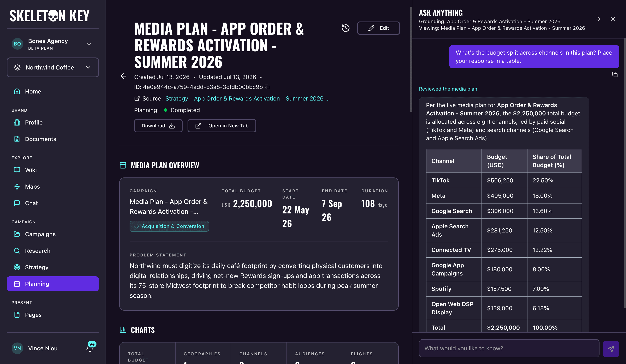Image resolution: width=626 pixels, height=364 pixels.
Task: Go to Research section
Action: click(x=53, y=251)
